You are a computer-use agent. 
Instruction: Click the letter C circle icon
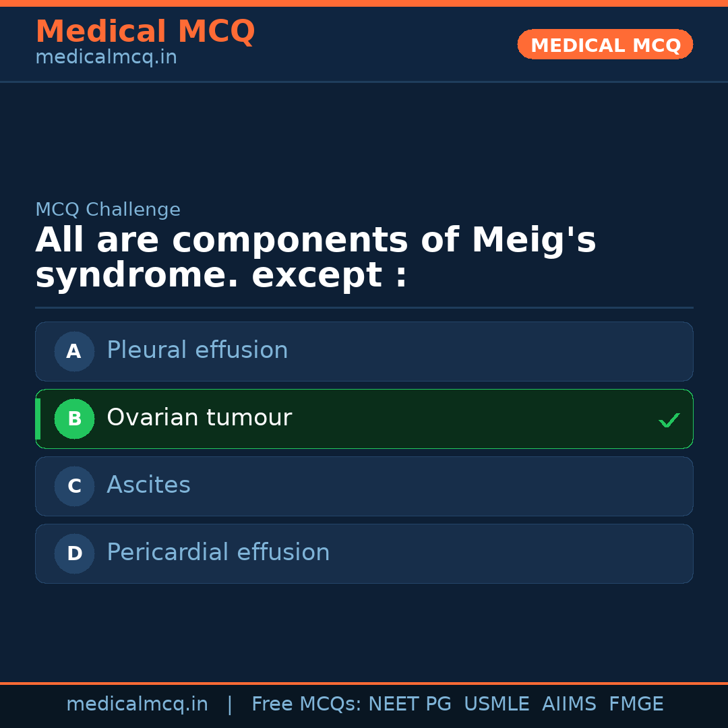(74, 486)
